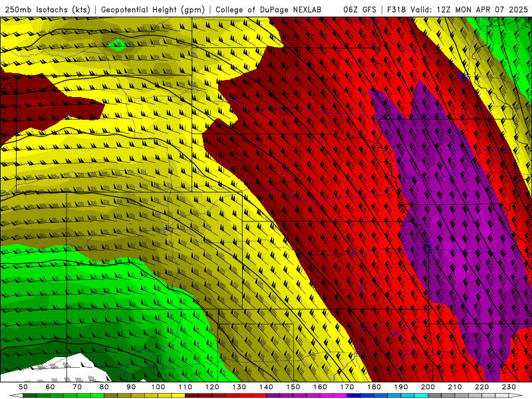Click the 190 kts legend value

pyautogui.click(x=401, y=387)
